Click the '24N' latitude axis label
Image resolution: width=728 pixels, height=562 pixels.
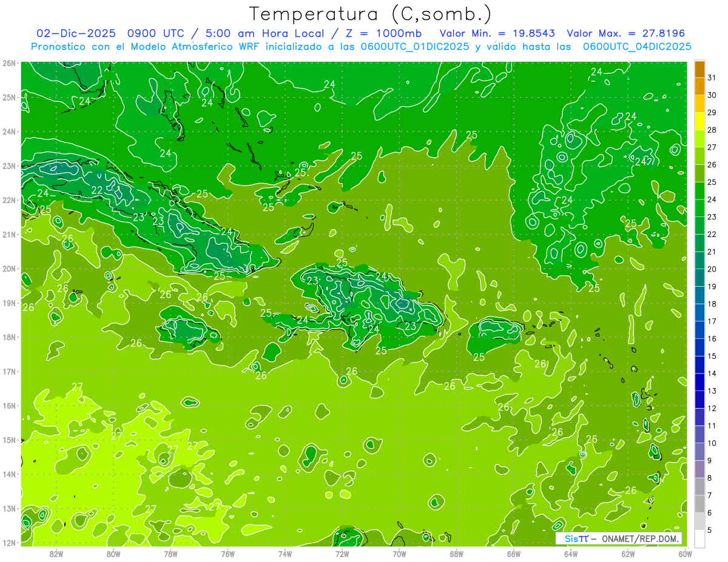point(8,132)
